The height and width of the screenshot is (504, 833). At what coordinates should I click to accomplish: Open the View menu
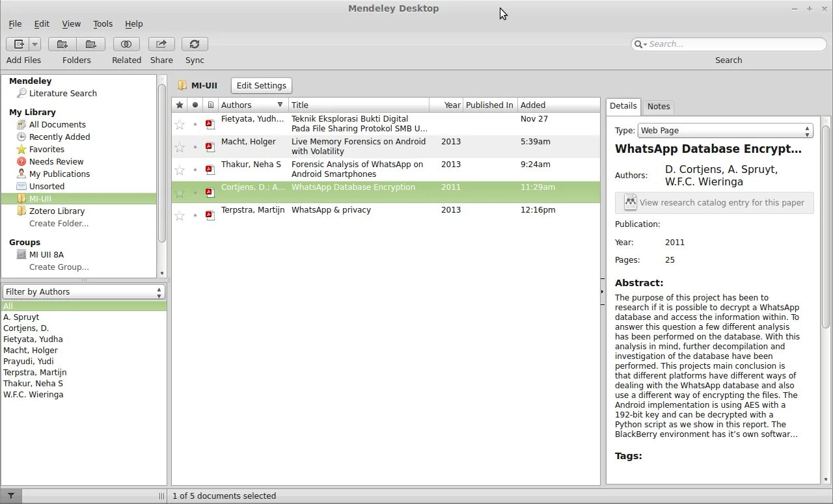pos(71,23)
